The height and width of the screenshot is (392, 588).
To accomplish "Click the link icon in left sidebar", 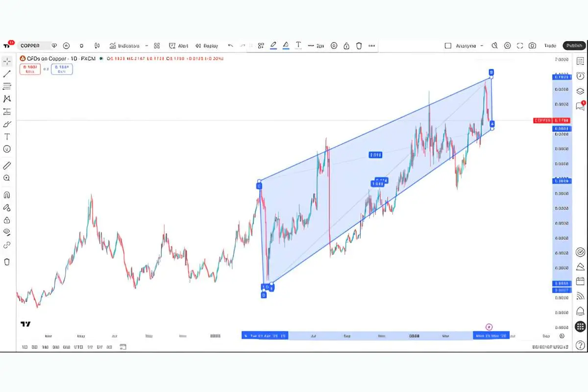I will pyautogui.click(x=7, y=245).
